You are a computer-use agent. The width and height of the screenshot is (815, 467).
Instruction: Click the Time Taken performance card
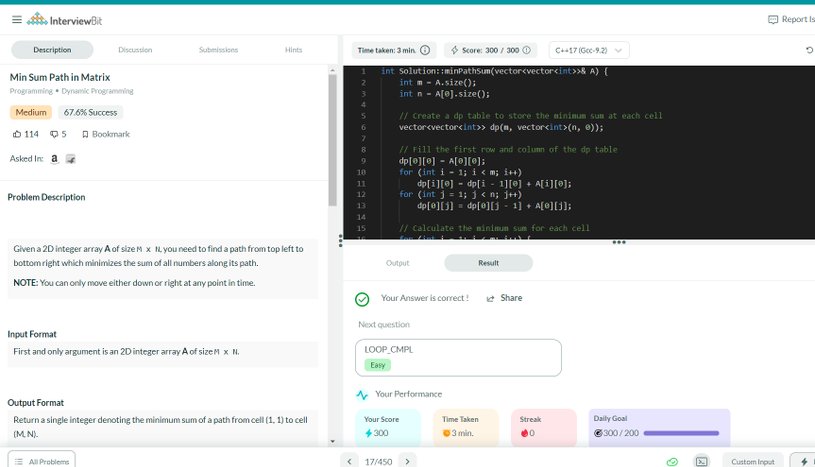pos(466,427)
